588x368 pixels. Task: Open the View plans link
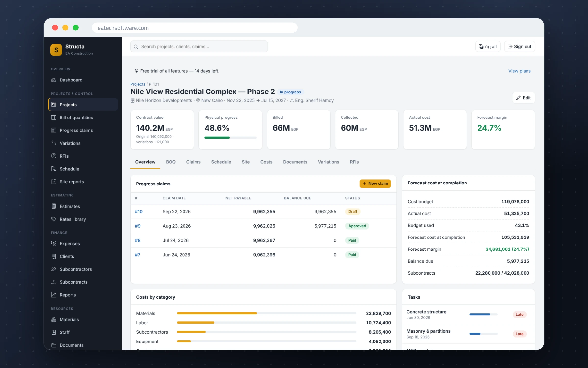pyautogui.click(x=519, y=71)
